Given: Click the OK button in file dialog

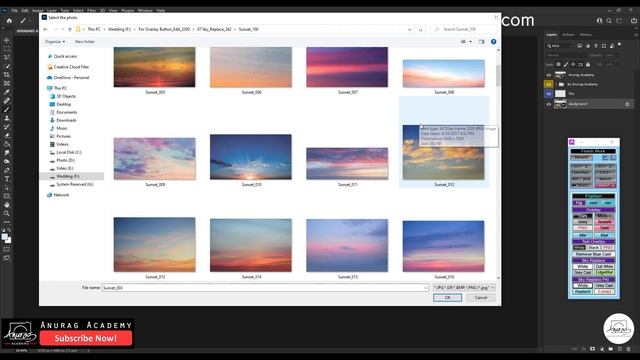Looking at the screenshot, I should (x=447, y=298).
